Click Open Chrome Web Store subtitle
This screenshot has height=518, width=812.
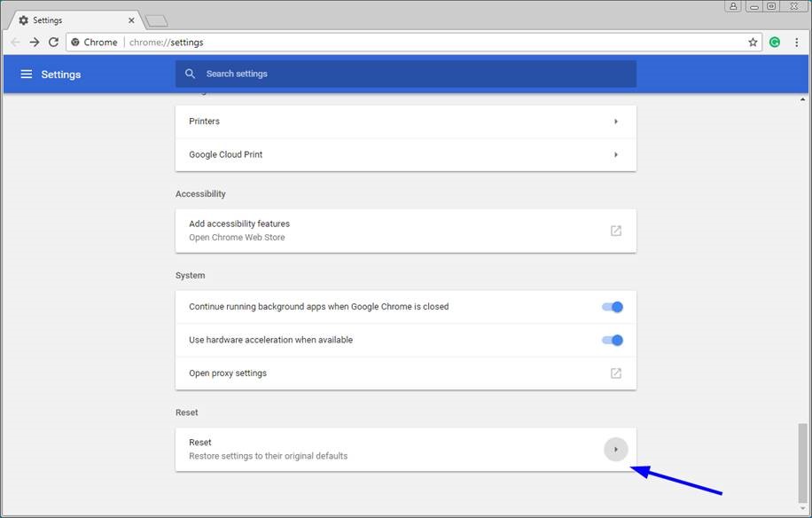(237, 237)
